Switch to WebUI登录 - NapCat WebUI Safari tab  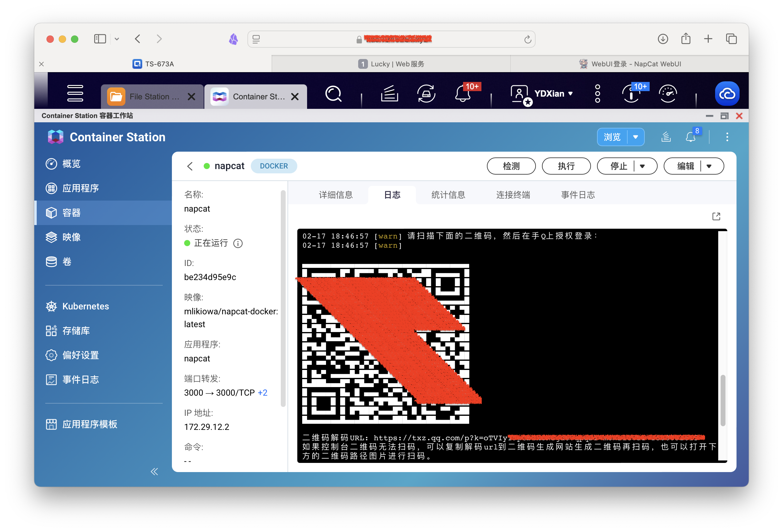(x=629, y=64)
